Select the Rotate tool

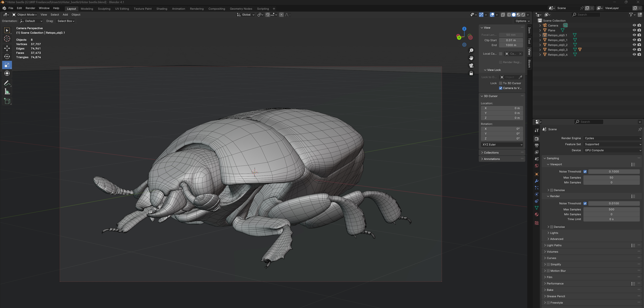tap(7, 57)
